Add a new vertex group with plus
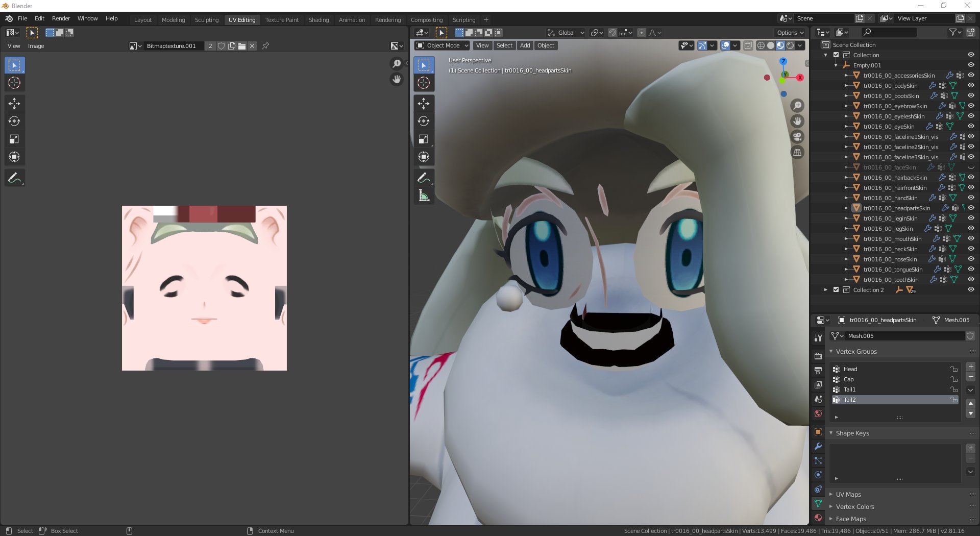 coord(971,367)
